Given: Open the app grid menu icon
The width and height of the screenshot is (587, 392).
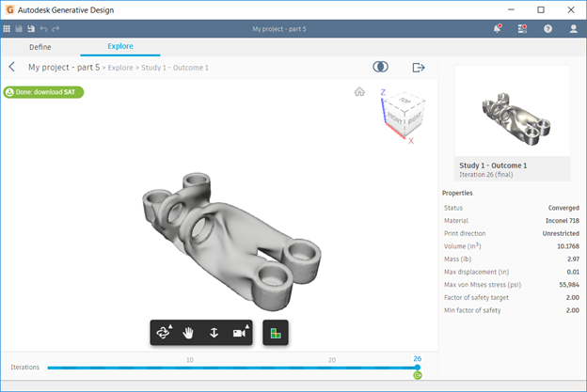Looking at the screenshot, I should (7, 29).
